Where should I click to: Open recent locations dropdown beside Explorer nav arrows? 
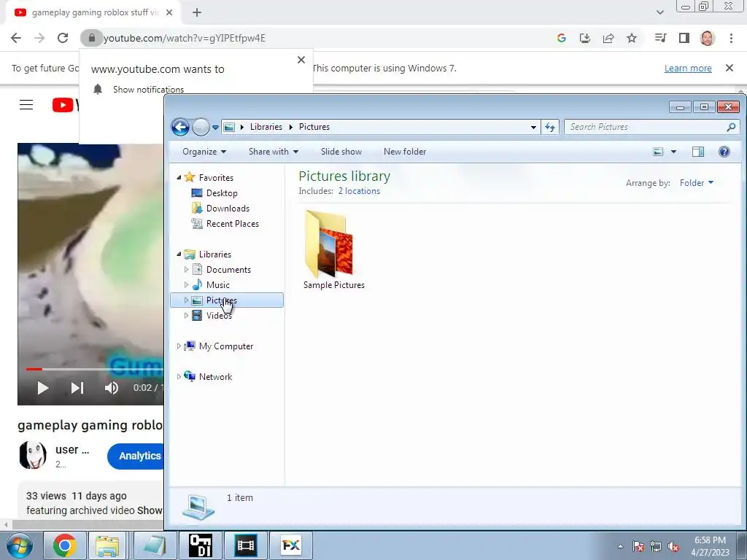(215, 128)
